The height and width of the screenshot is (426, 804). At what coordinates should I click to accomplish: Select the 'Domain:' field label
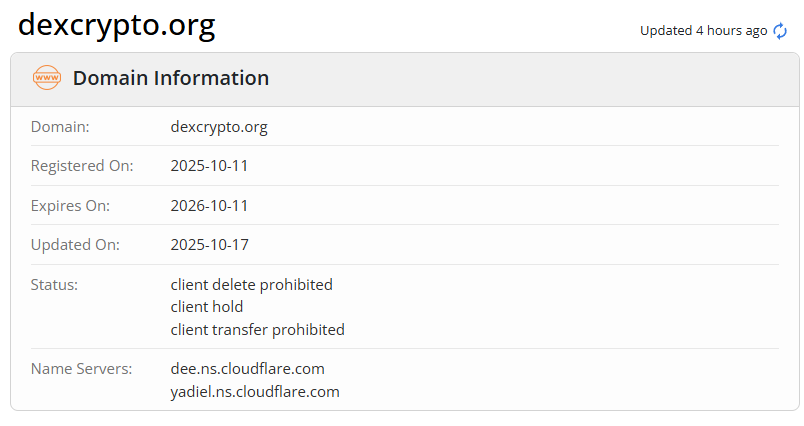(x=60, y=127)
